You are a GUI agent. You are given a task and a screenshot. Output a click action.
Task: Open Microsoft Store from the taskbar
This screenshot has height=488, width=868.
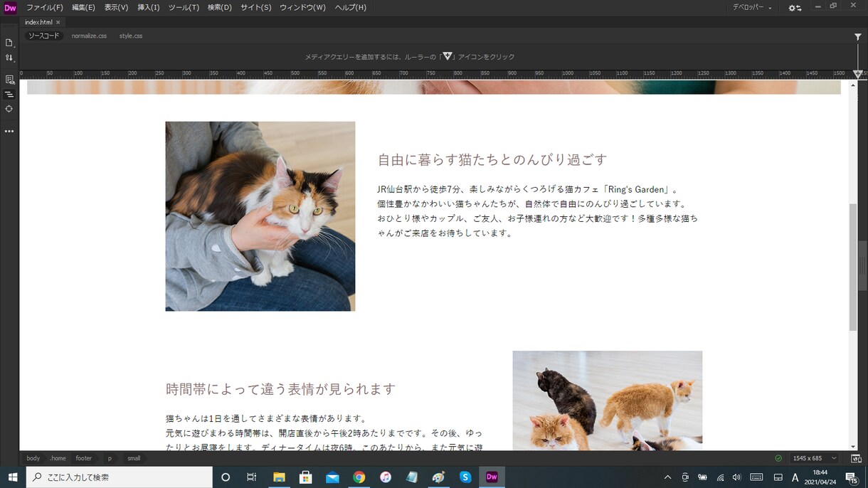click(x=306, y=477)
